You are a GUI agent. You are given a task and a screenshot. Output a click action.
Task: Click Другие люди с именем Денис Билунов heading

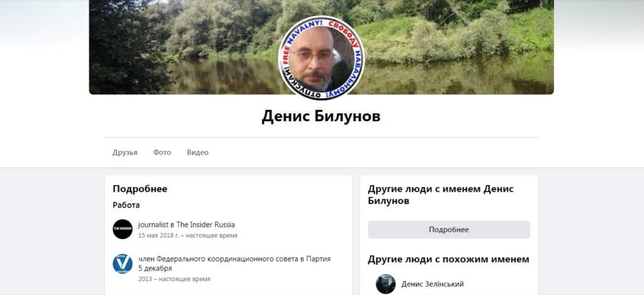click(x=441, y=195)
